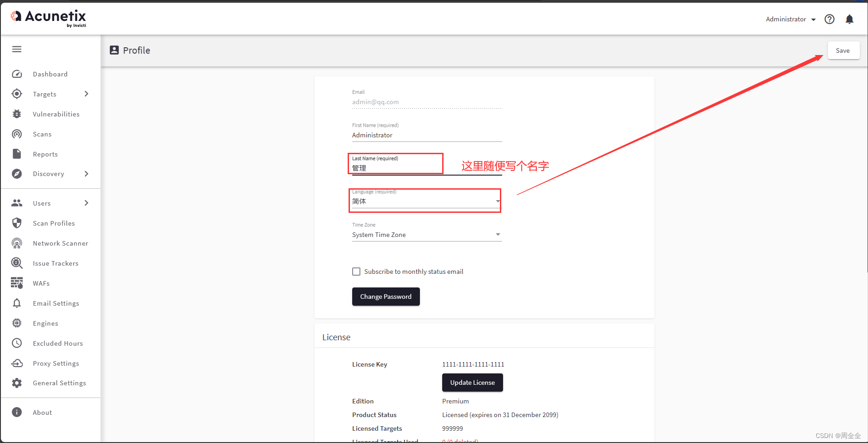Open Reports menu item
Screen dimensions: 868x443
45,154
